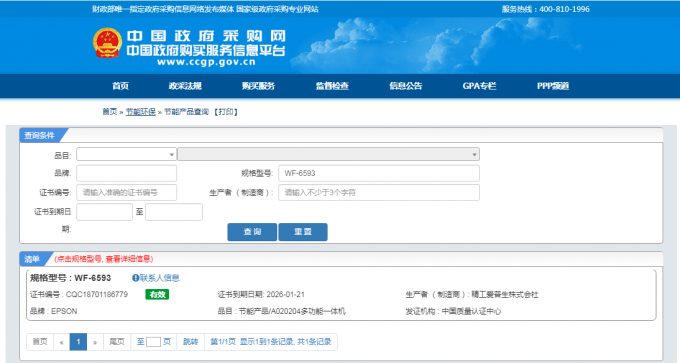Open the 购买服务 navigation item
680x363 pixels.
pos(258,86)
